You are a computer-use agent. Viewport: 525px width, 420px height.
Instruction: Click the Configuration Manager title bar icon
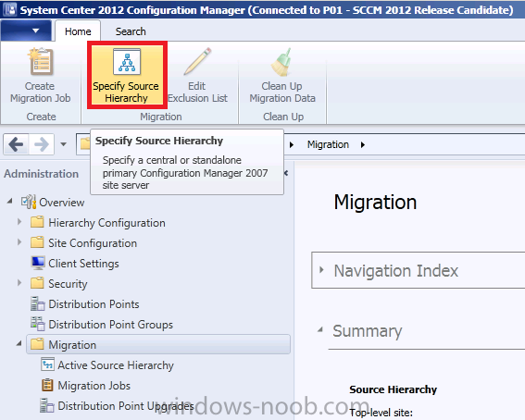coord(9,9)
